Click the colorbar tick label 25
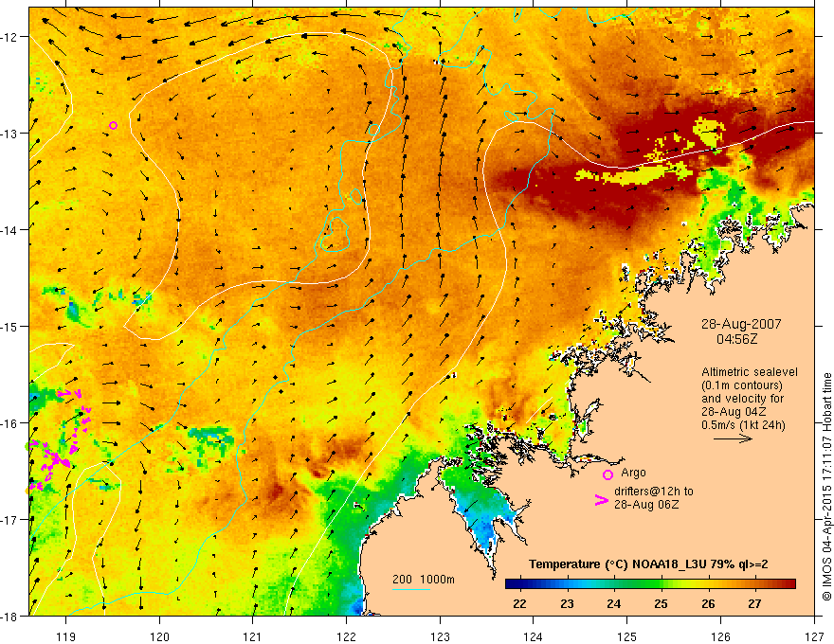 662,603
